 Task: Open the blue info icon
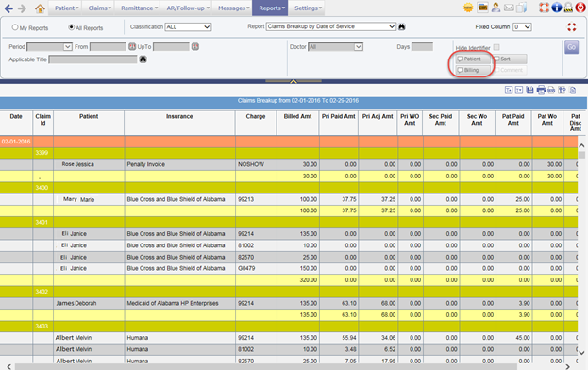[557, 8]
